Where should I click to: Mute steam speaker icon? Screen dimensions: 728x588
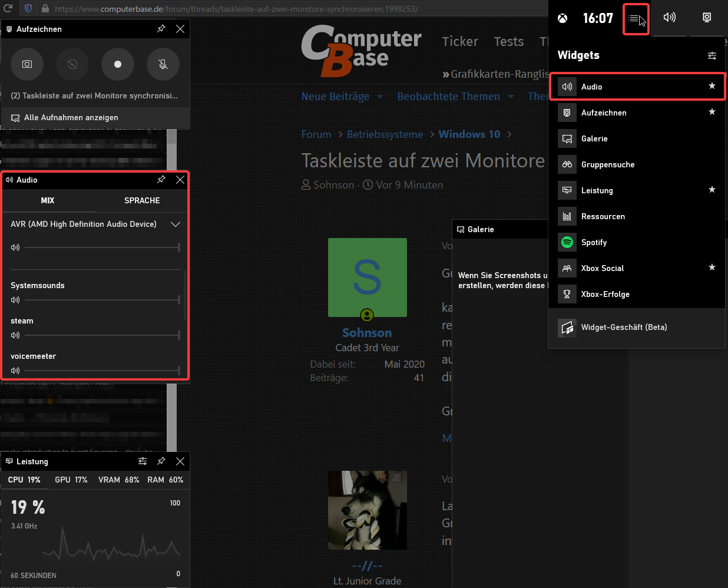click(x=15, y=335)
